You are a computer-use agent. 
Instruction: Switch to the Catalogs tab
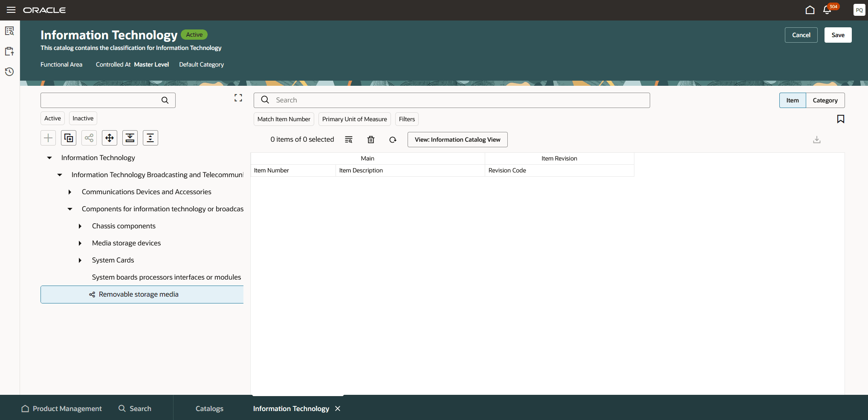[x=209, y=408]
